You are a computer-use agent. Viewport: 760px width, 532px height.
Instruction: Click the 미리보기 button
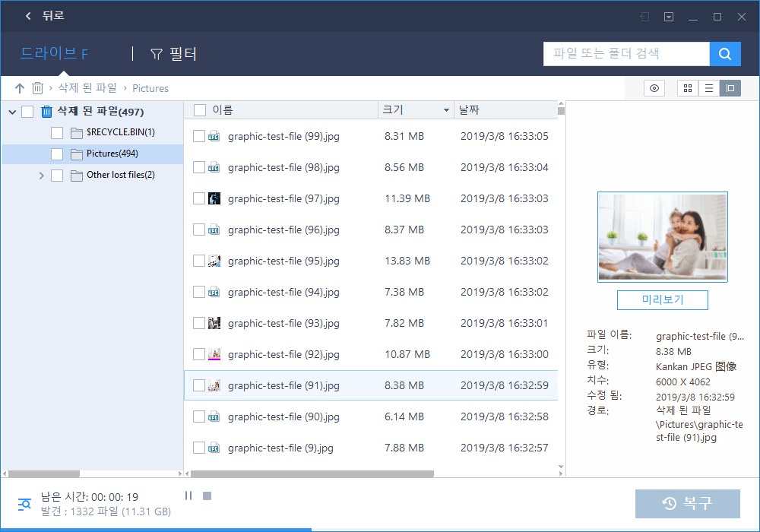662,300
